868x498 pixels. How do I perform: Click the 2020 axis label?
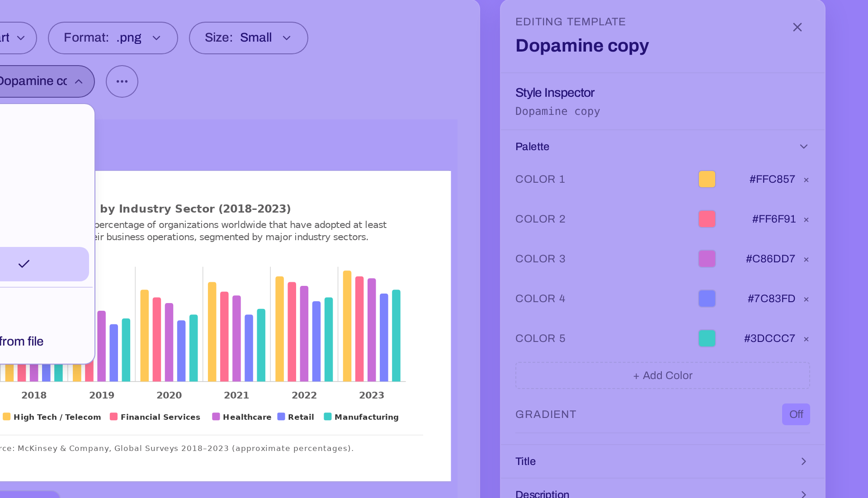[x=169, y=395]
